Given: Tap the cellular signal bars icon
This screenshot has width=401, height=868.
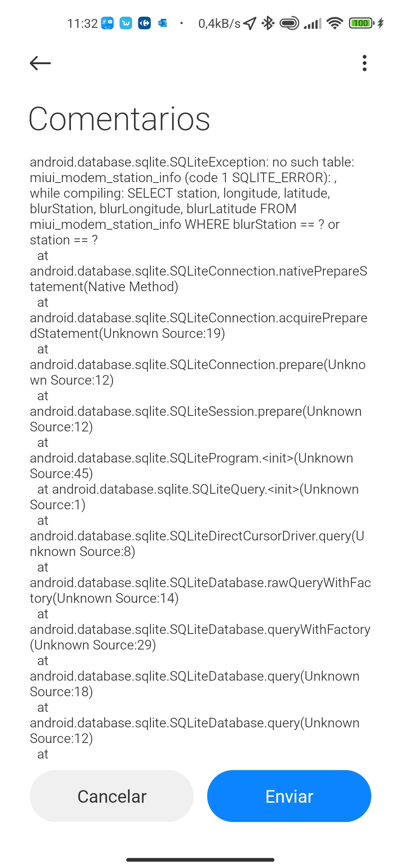Looking at the screenshot, I should click(x=312, y=24).
